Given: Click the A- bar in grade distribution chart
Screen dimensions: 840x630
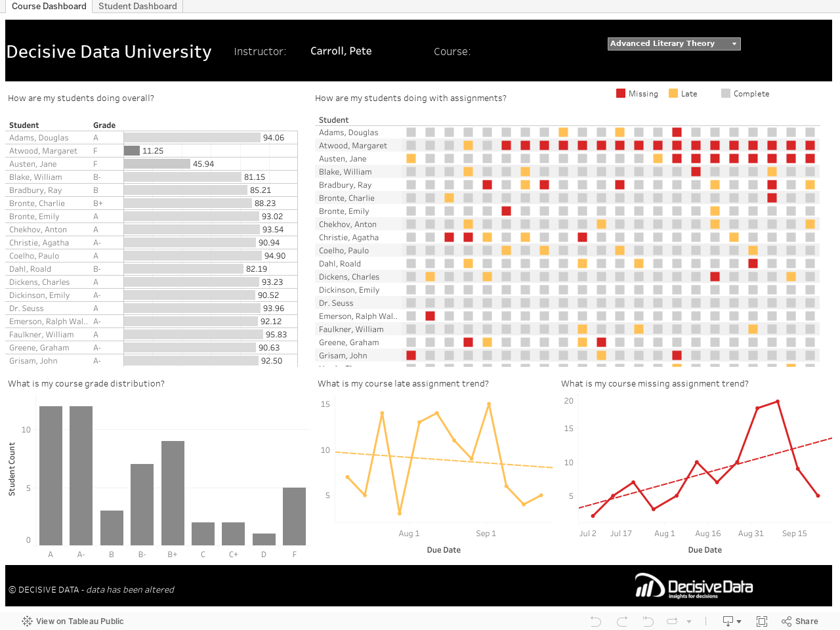Looking at the screenshot, I should [x=81, y=476].
